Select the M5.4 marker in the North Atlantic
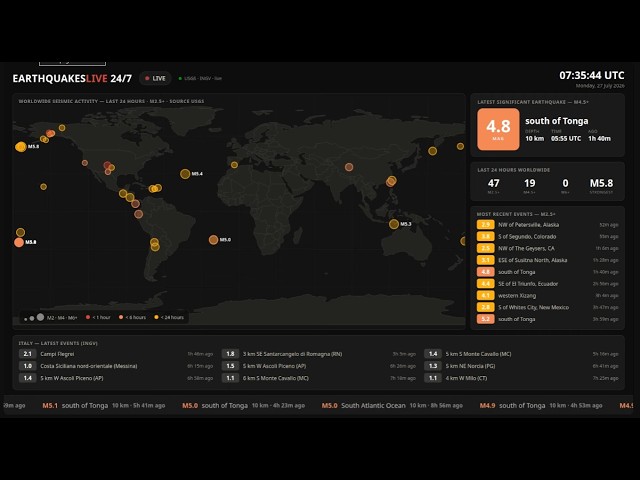The width and height of the screenshot is (640, 480). point(185,174)
